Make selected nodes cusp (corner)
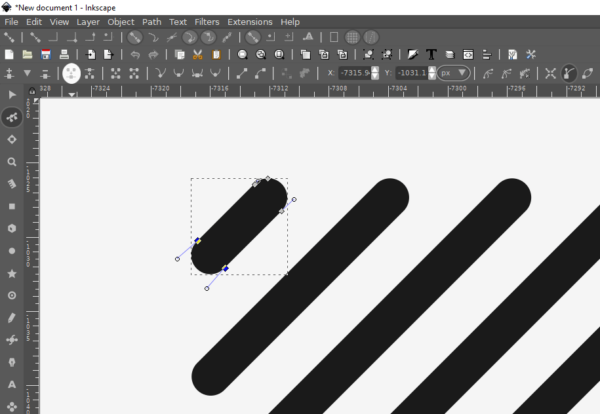The image size is (600, 414). tap(160, 73)
